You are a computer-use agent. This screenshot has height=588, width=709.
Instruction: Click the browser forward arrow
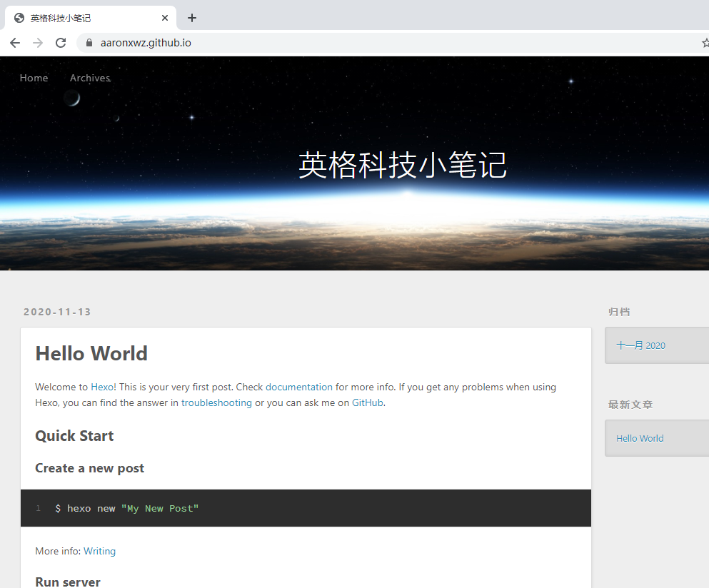point(38,43)
